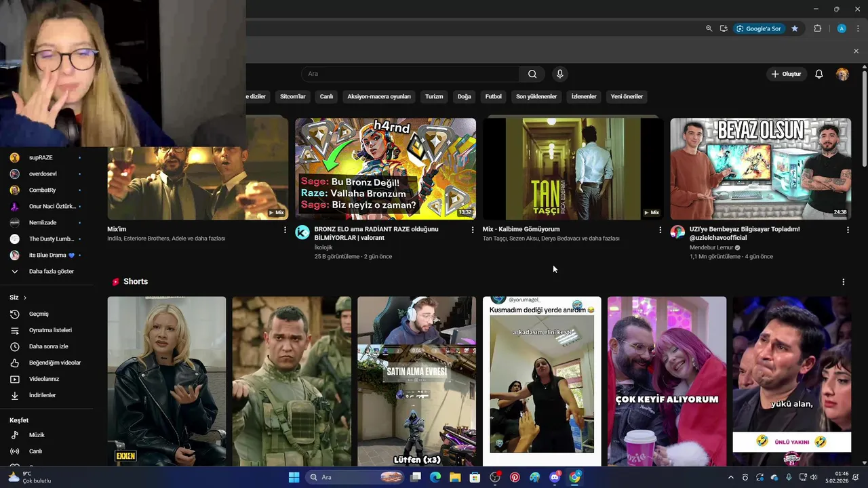
Task: Open more options for BRONZ ELO video
Action: point(473,230)
